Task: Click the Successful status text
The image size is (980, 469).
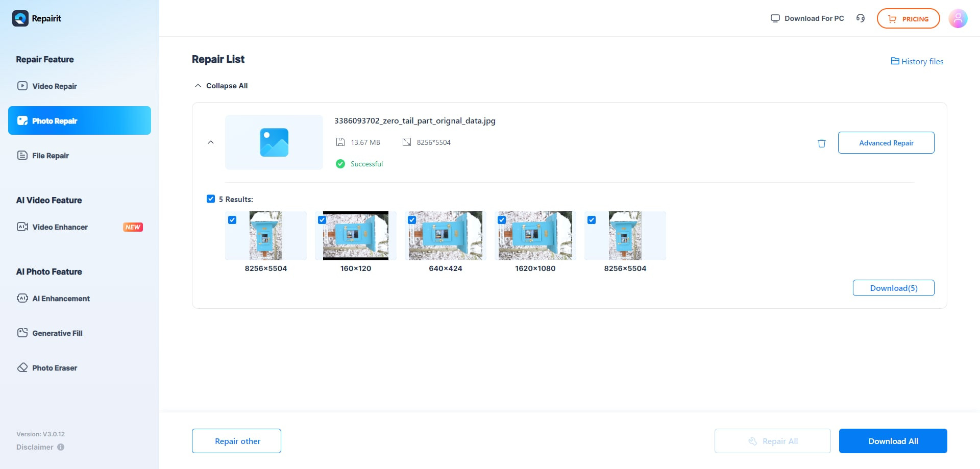Action: coord(366,164)
